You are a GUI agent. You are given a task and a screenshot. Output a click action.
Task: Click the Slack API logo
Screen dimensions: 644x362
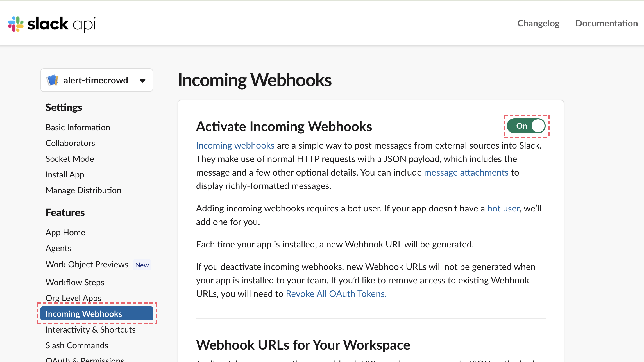tap(52, 24)
